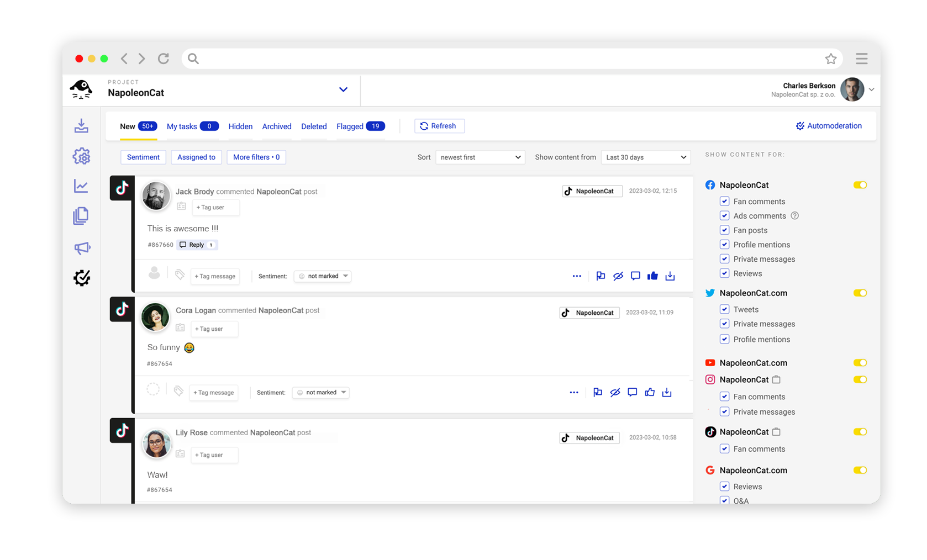The image size is (927, 560).
Task: Hide Cora Logan's comment with crossed-eye icon
Action: pyautogui.click(x=615, y=392)
